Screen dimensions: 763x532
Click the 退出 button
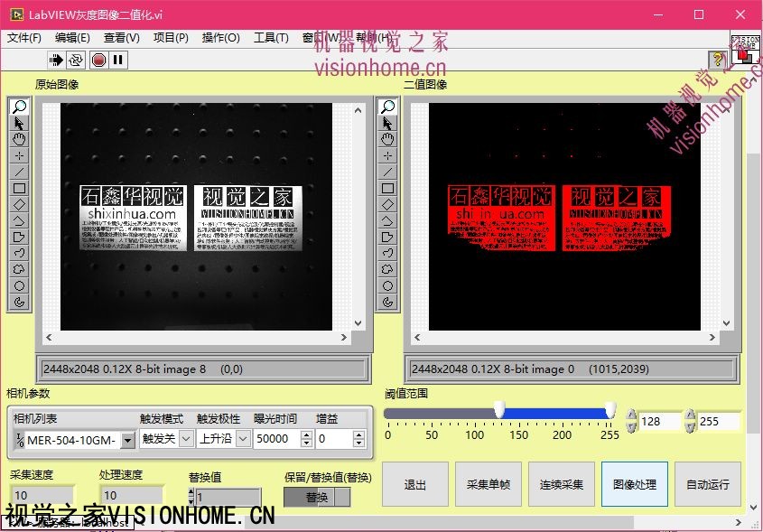click(415, 484)
